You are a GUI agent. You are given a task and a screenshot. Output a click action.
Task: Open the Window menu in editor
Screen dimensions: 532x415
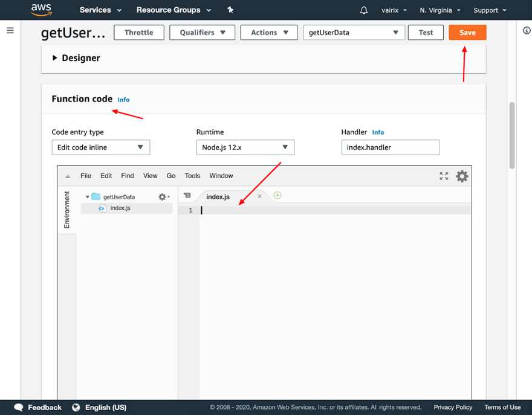pos(221,176)
